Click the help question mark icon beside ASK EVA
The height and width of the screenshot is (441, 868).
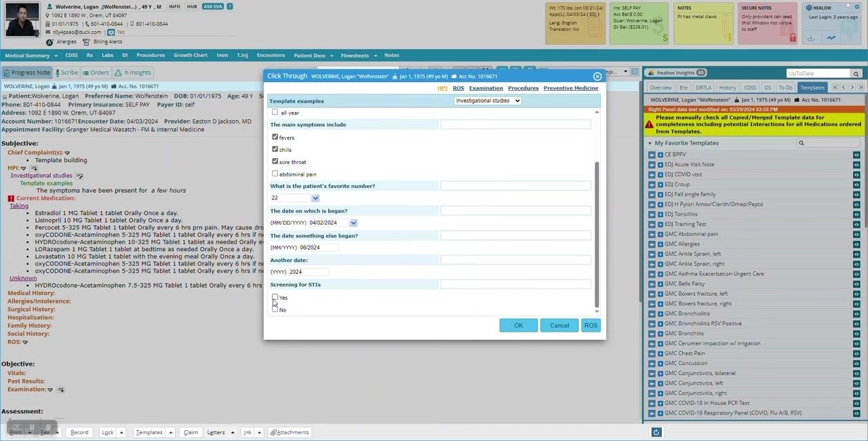(x=230, y=7)
